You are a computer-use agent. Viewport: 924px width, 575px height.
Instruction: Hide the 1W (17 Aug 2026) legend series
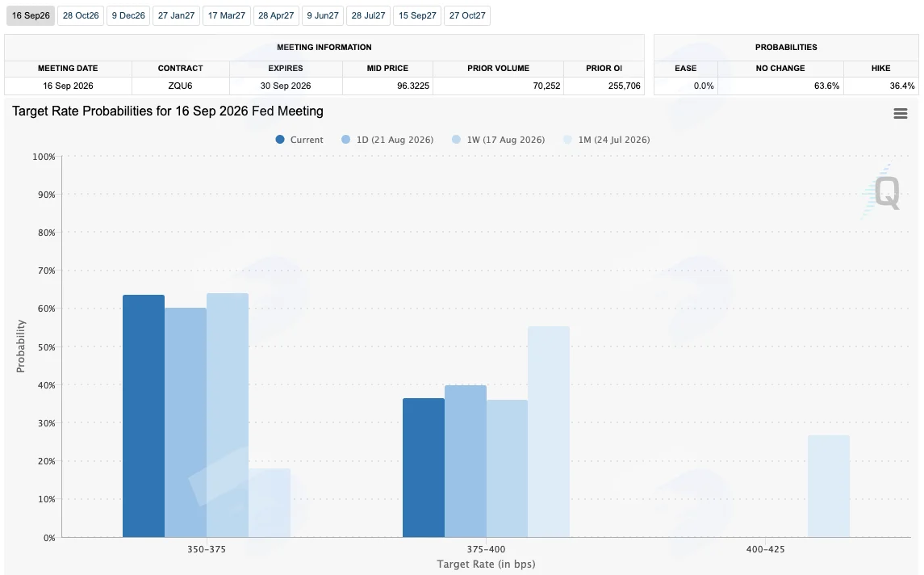coord(499,139)
